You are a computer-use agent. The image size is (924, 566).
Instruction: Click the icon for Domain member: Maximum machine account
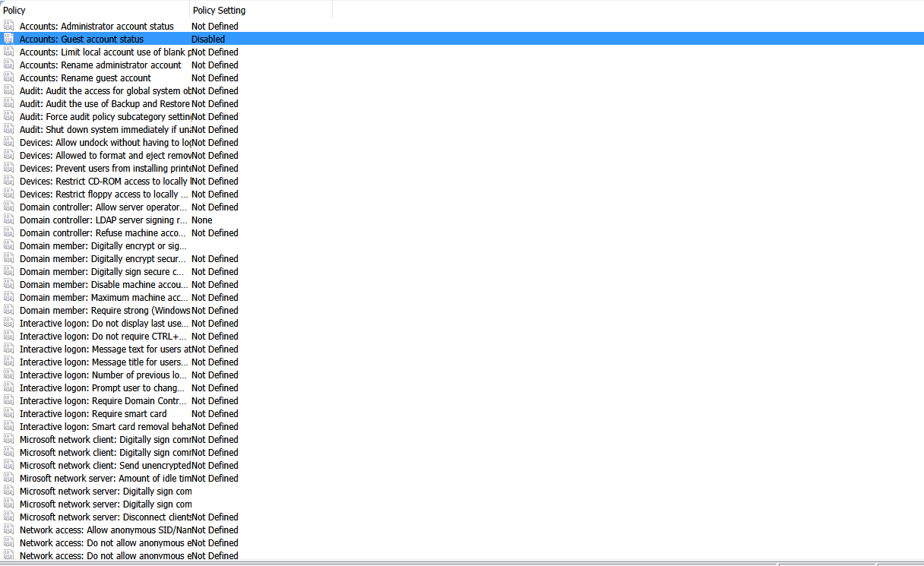tap(8, 297)
